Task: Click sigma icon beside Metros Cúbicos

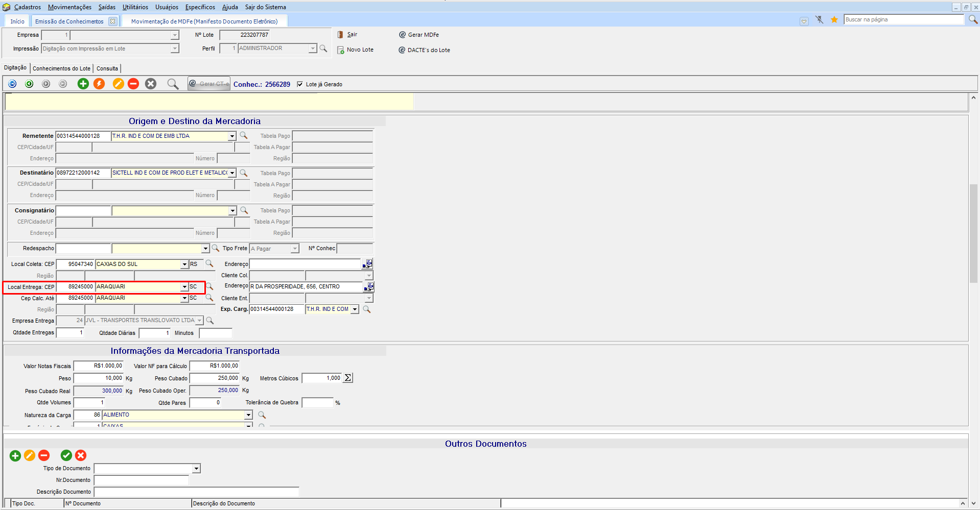Action: (348, 378)
